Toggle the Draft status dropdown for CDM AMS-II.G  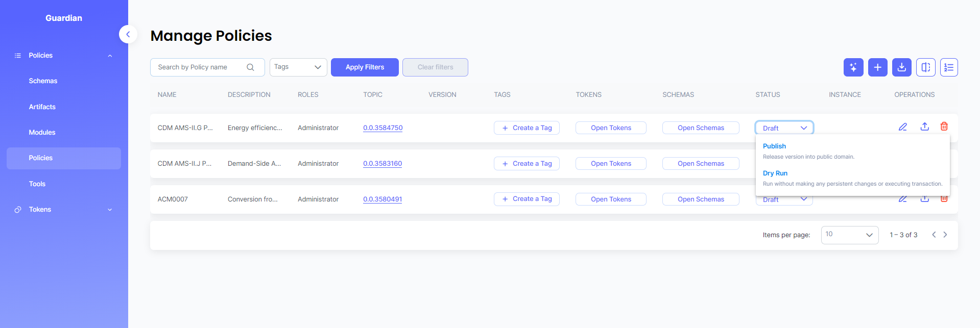784,128
